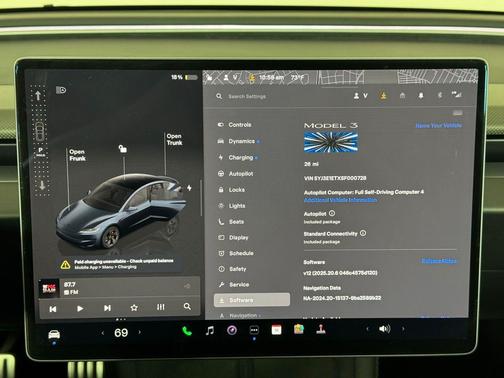Increase volume with right arrow
This screenshot has width=504, height=378.
(403, 329)
